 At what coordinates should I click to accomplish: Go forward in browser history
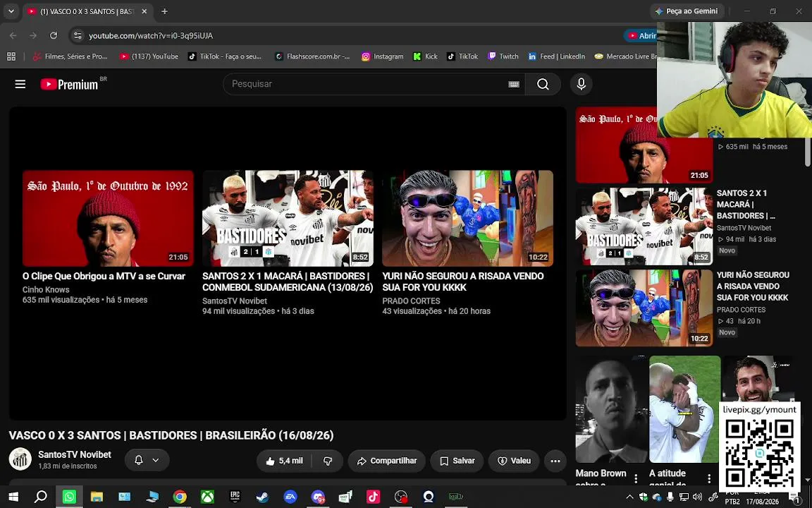coord(33,35)
